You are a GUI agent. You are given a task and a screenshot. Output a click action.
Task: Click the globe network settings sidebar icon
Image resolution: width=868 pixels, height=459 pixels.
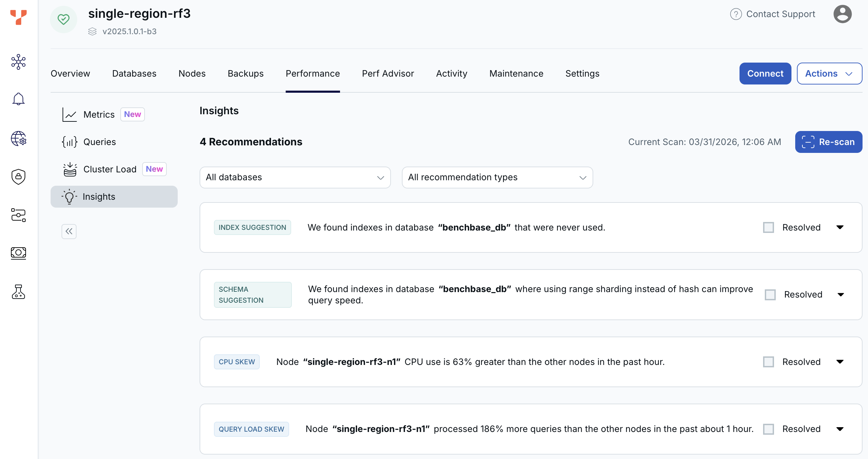pos(18,139)
